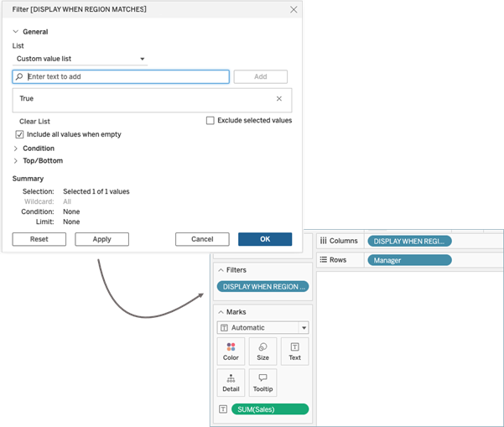The height and width of the screenshot is (427, 504).
Task: Open the Automatic mark type dropdown
Action: coord(262,328)
